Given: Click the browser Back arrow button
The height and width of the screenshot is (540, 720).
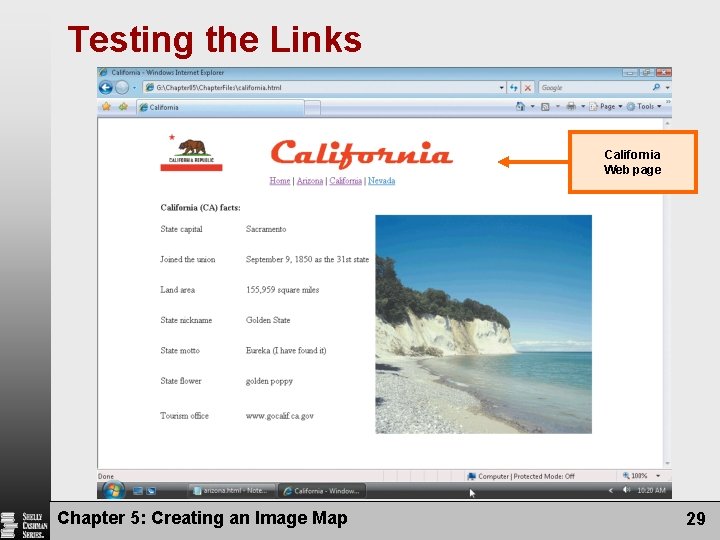Looking at the screenshot, I should coord(106,87).
